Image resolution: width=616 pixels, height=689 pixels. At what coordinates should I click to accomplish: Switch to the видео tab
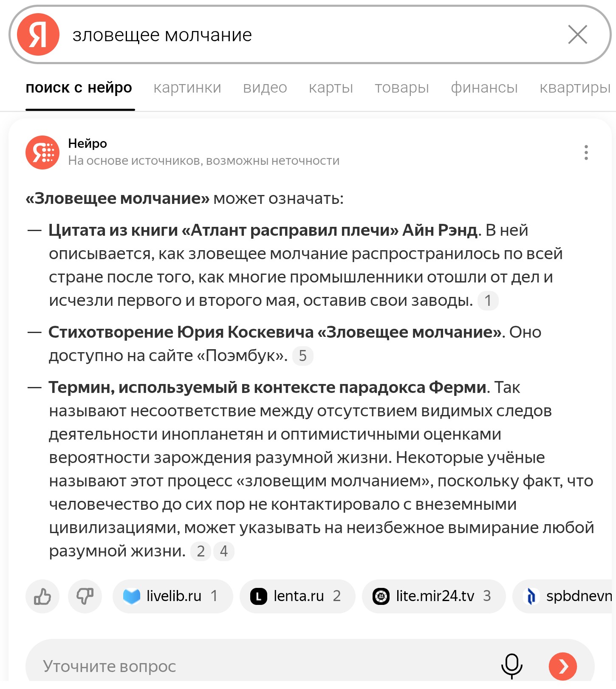(265, 88)
